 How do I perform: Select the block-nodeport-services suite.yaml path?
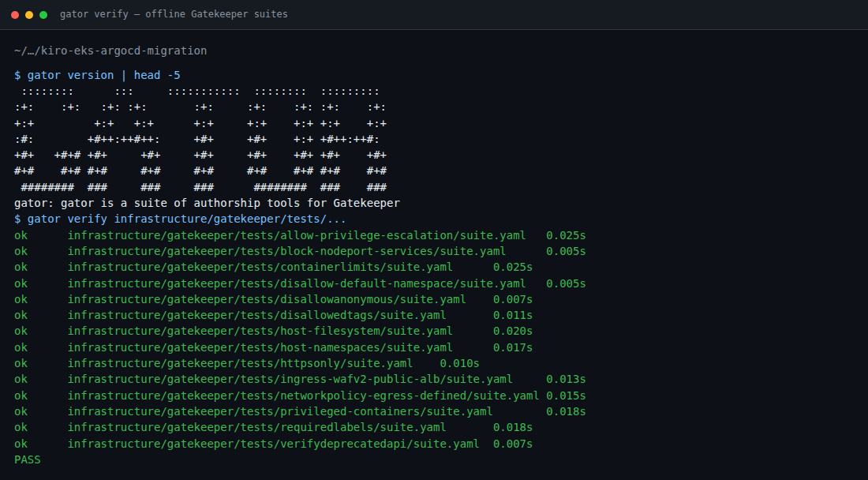tap(286, 251)
